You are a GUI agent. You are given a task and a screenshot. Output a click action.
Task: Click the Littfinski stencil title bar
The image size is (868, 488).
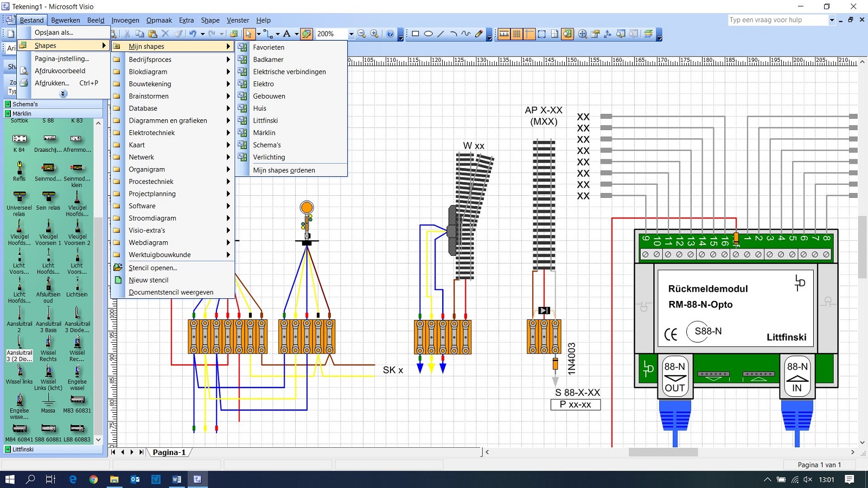[x=53, y=450]
